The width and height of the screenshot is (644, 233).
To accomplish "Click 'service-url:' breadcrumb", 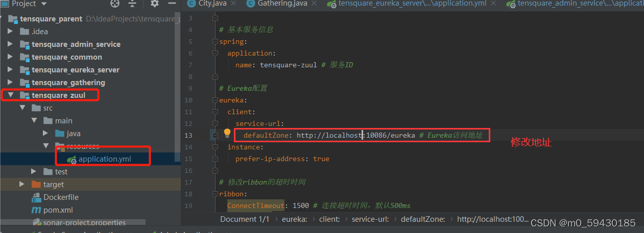I will 370,219.
